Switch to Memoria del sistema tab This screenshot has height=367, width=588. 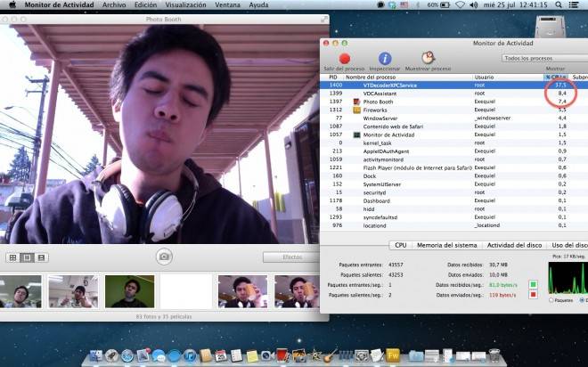click(x=446, y=245)
